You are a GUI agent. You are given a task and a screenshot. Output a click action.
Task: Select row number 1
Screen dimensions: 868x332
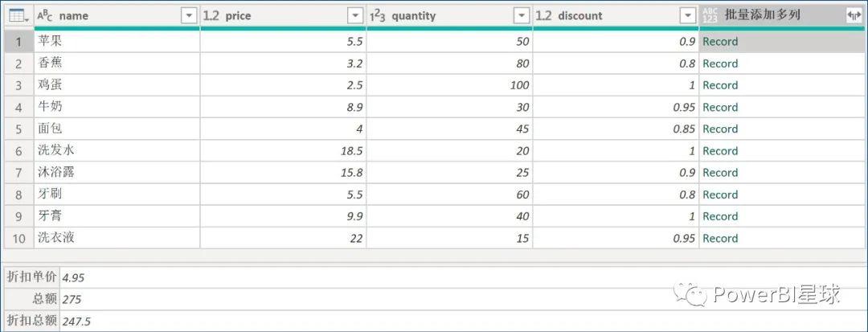(18, 42)
